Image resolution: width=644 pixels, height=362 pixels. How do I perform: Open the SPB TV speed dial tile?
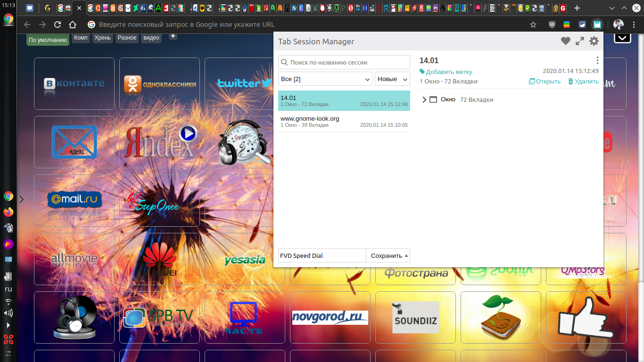click(x=159, y=317)
